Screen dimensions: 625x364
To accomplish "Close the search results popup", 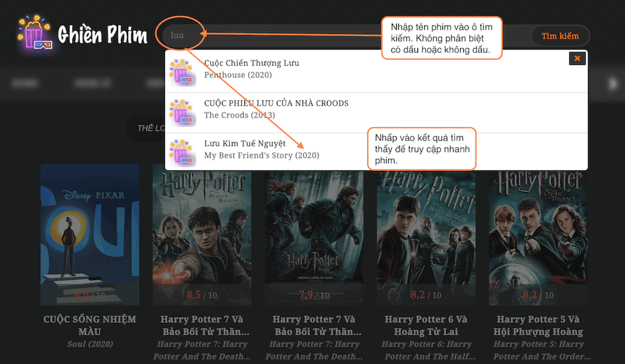I will pyautogui.click(x=577, y=58).
